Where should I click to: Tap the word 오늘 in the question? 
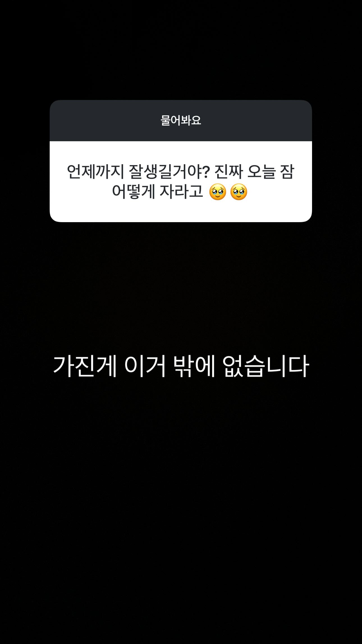[261, 172]
